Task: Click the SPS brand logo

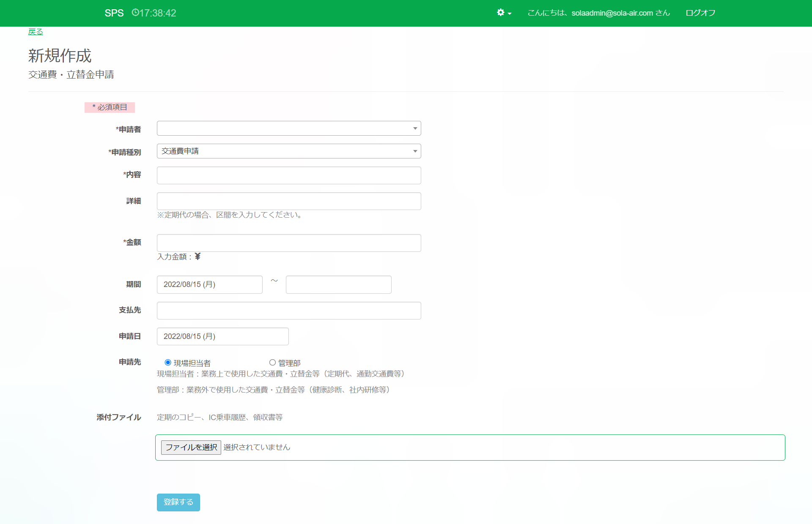Action: (114, 13)
